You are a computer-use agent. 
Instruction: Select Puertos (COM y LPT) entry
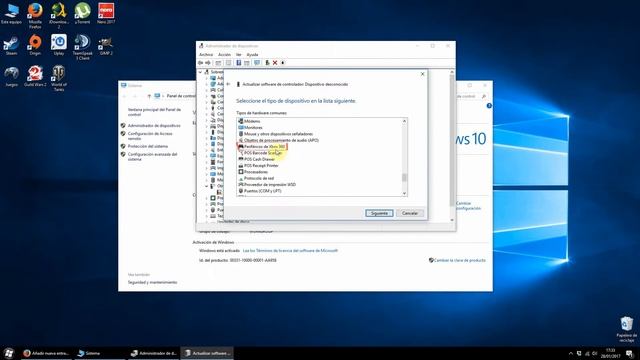click(x=262, y=191)
